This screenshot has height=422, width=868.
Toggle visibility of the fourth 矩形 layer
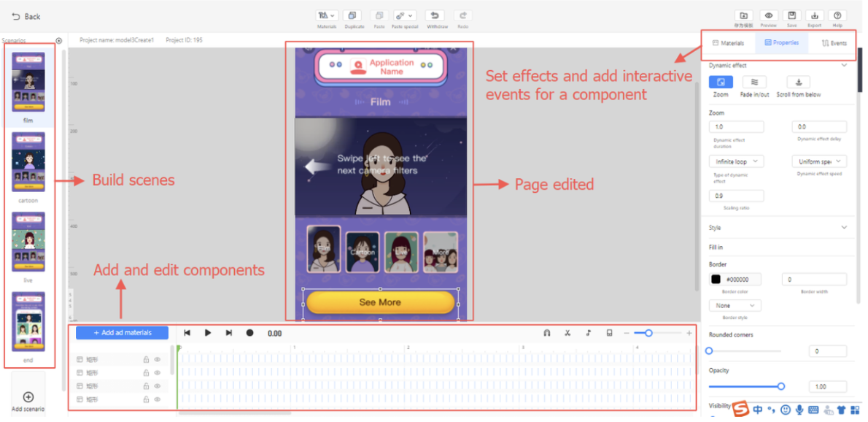pyautogui.click(x=158, y=399)
